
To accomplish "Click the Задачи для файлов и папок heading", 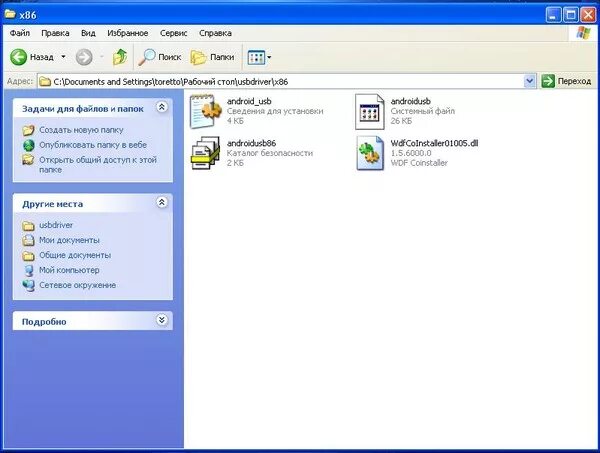I will [x=83, y=109].
